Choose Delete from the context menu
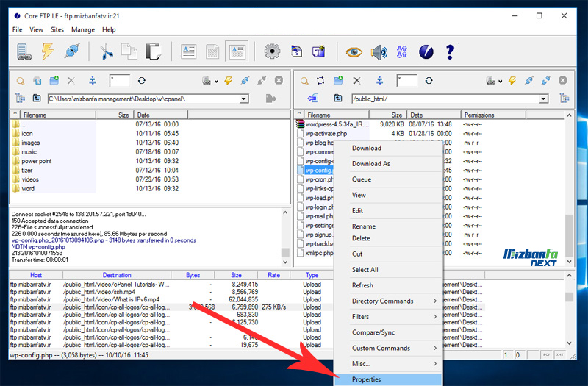588x386 pixels. tap(388, 238)
